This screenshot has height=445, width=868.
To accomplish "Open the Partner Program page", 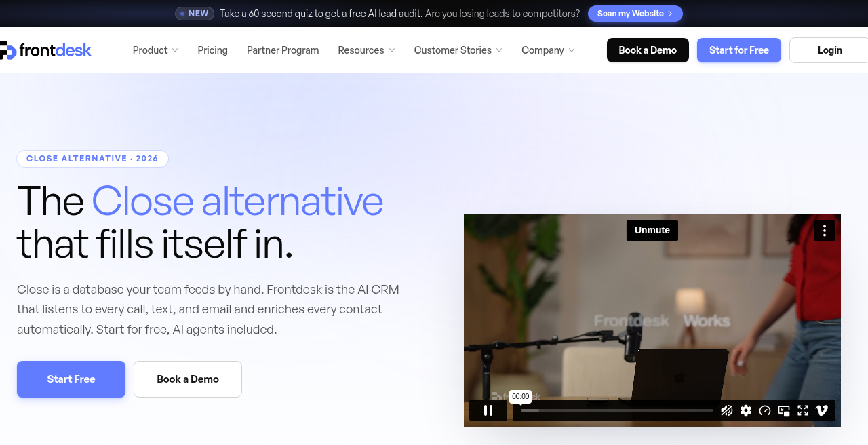I will [283, 50].
